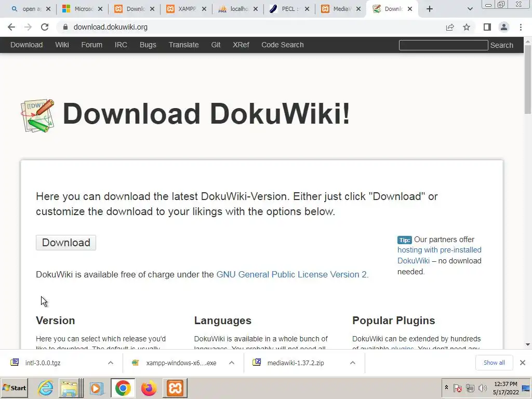Open the IRC nav menu item

tap(121, 45)
